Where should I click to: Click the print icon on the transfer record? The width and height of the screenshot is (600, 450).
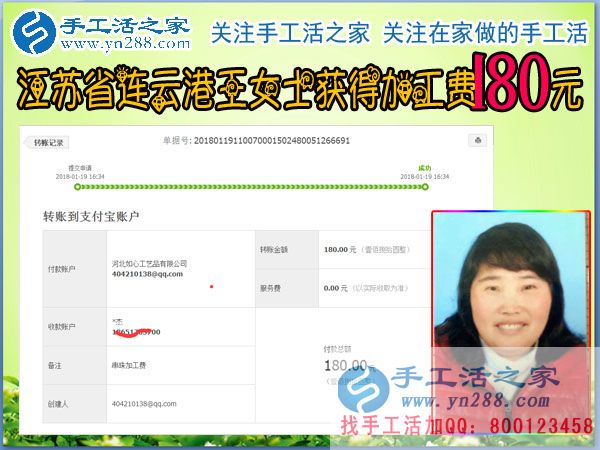point(478,140)
